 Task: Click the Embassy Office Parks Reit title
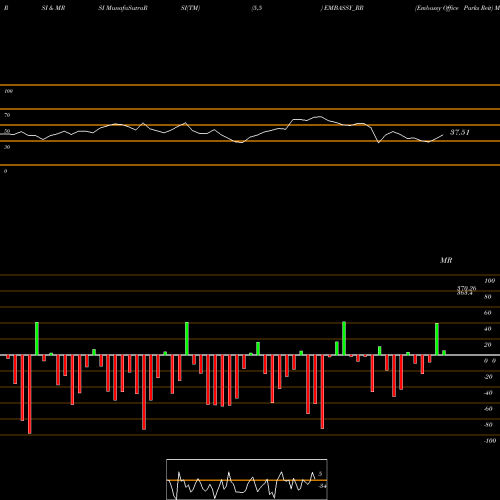point(454,8)
